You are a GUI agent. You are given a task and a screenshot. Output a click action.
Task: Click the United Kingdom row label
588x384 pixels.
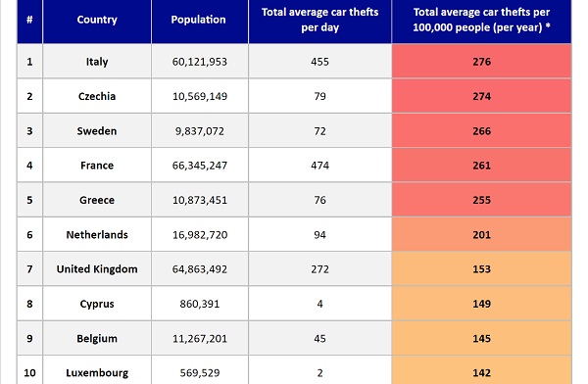97,269
